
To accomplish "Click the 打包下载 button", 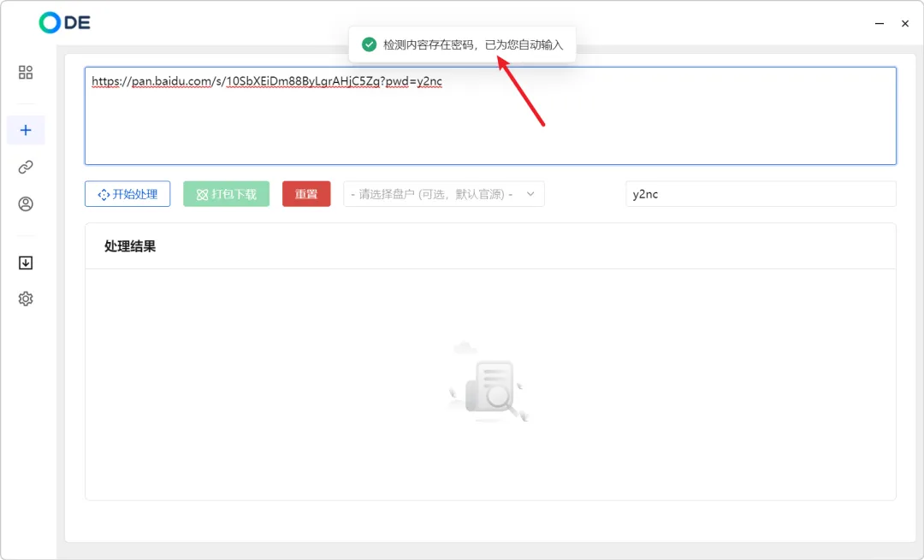I will click(226, 194).
